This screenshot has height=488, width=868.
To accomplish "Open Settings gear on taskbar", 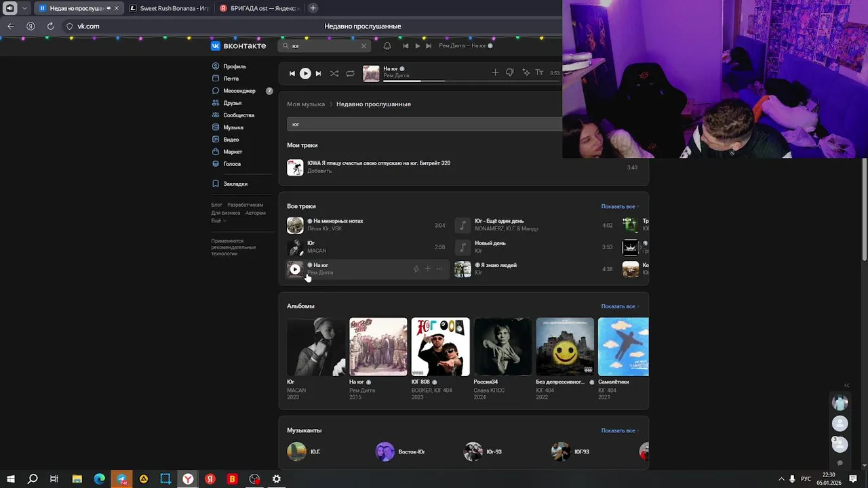I will [x=277, y=479].
